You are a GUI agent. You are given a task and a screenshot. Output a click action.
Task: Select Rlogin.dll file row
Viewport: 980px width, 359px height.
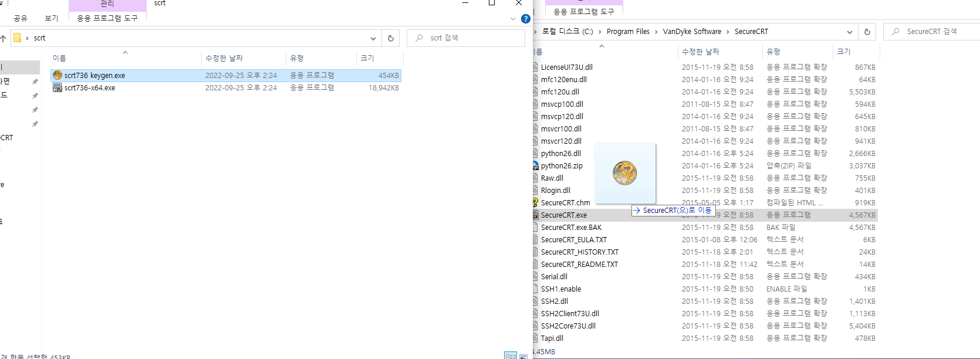click(x=705, y=191)
